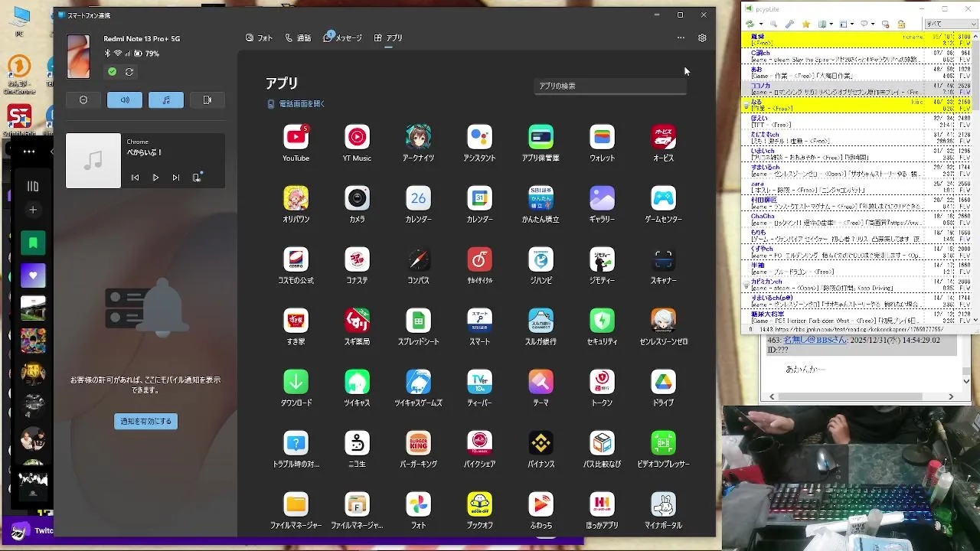
Task: Click the sync refresh icon under battery status
Action: coord(129,72)
